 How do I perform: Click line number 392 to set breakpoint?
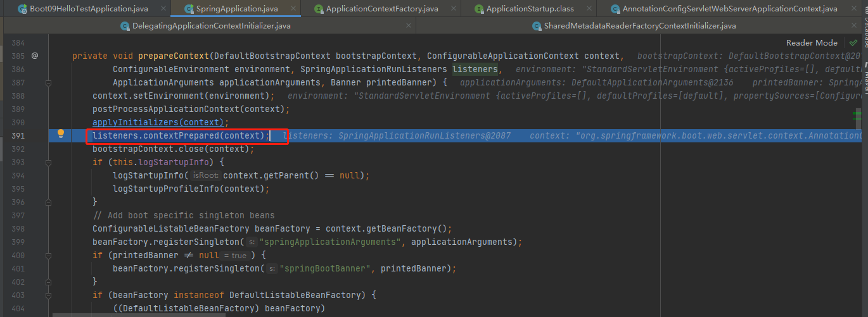pos(18,149)
